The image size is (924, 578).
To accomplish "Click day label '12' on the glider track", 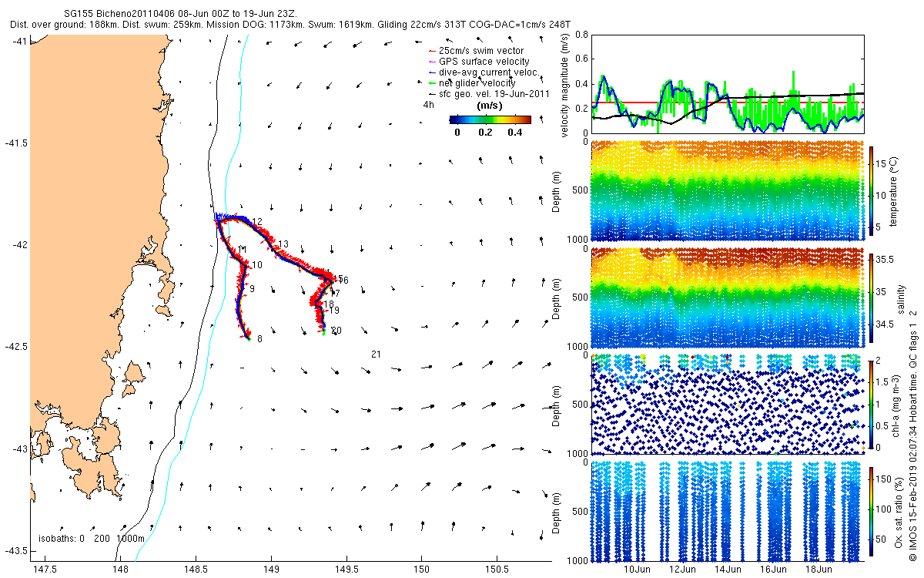I will coord(257,222).
